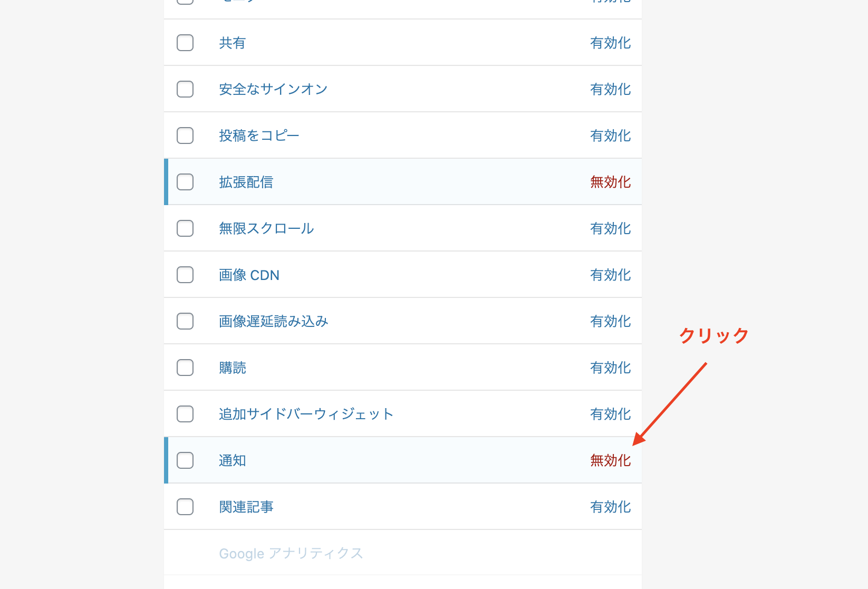Activate 共有 by clicking 有効化
This screenshot has width=868, height=589.
click(610, 43)
